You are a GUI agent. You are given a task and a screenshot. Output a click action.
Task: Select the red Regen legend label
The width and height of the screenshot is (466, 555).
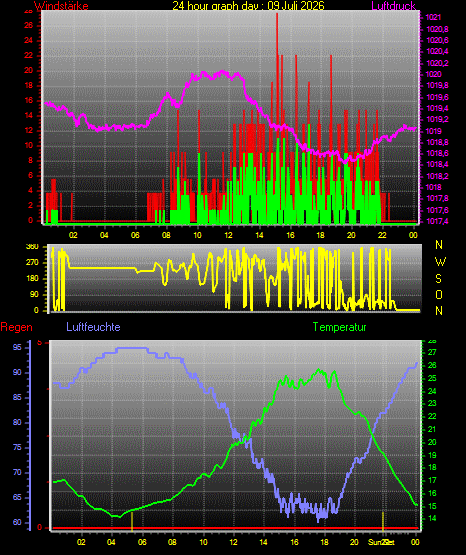click(16, 327)
